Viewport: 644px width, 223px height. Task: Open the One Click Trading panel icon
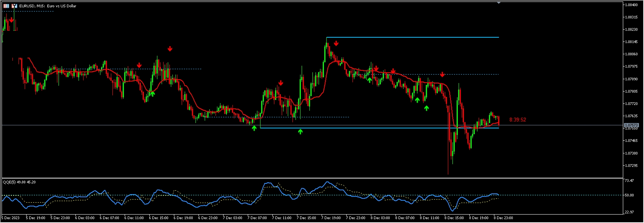6,6
